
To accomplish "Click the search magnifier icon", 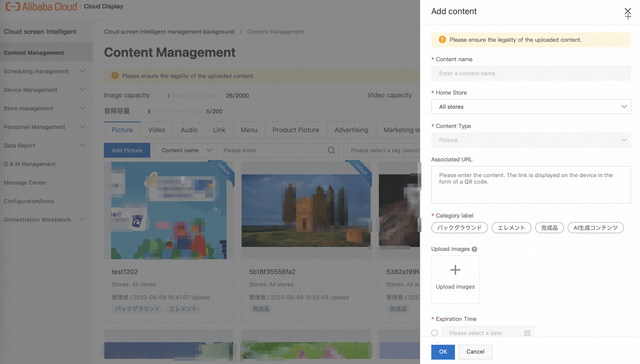I will pyautogui.click(x=331, y=150).
